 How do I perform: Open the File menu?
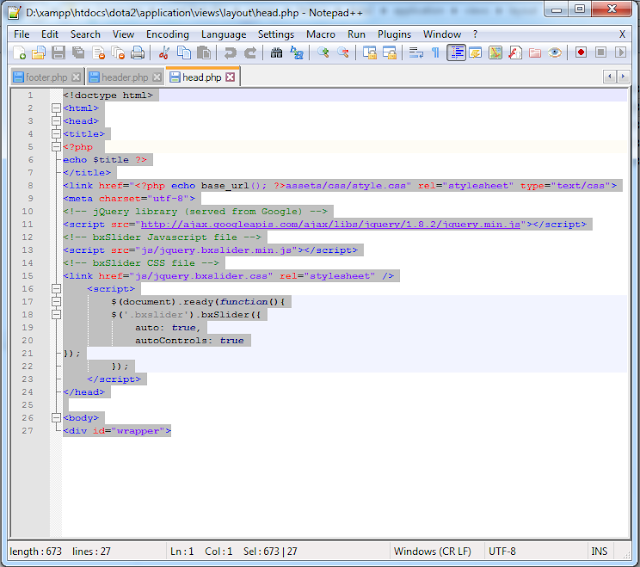coord(22,34)
